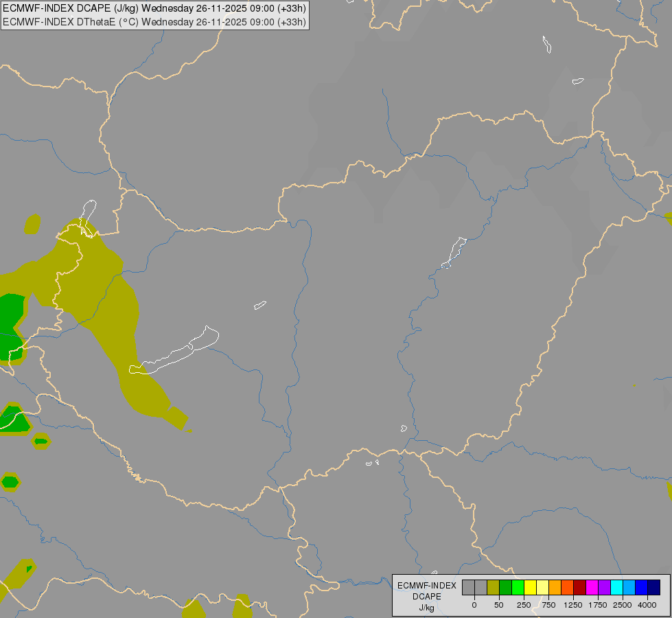Click the legend value 50
The image size is (672, 618).
(499, 605)
